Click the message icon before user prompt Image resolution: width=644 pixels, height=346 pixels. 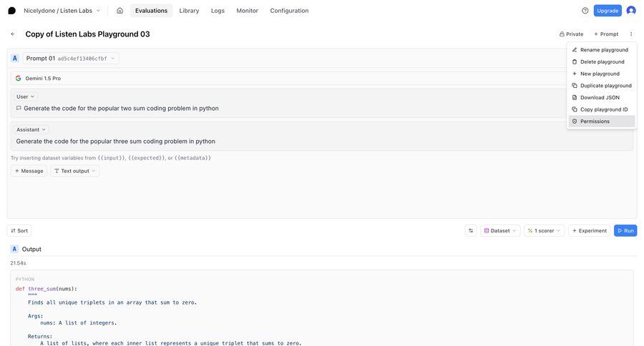click(x=19, y=109)
